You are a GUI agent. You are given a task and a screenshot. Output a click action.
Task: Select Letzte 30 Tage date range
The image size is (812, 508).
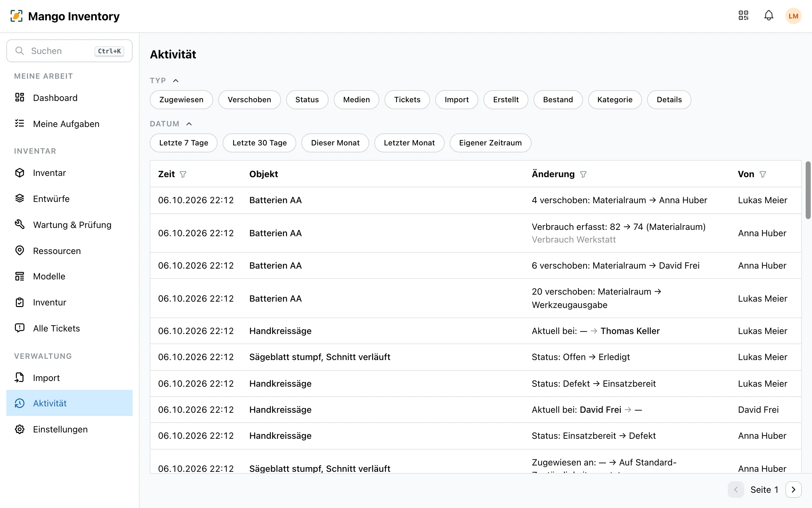click(x=259, y=143)
